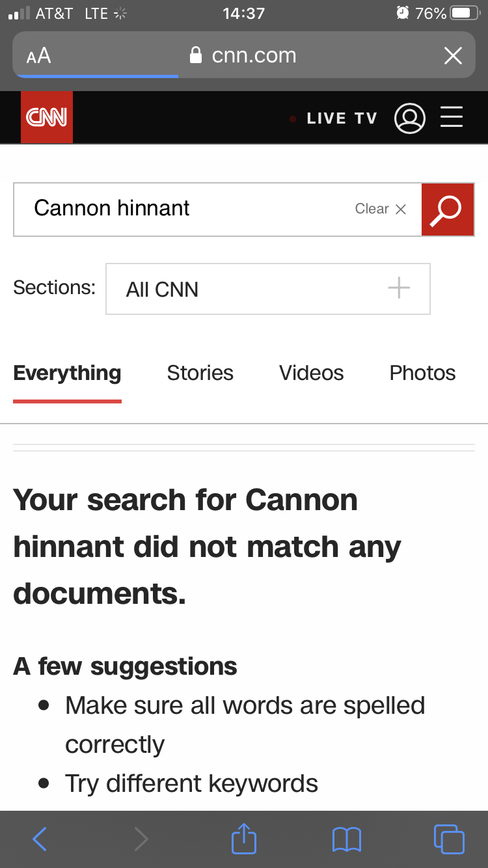Tap the search field containing Cannon hinnant
The height and width of the screenshot is (868, 488).
click(182, 209)
